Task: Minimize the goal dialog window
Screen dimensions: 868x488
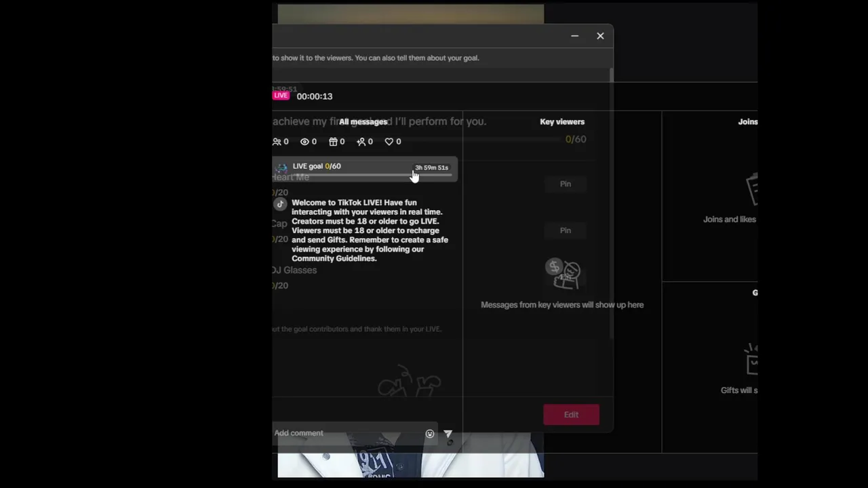Action: (x=575, y=36)
